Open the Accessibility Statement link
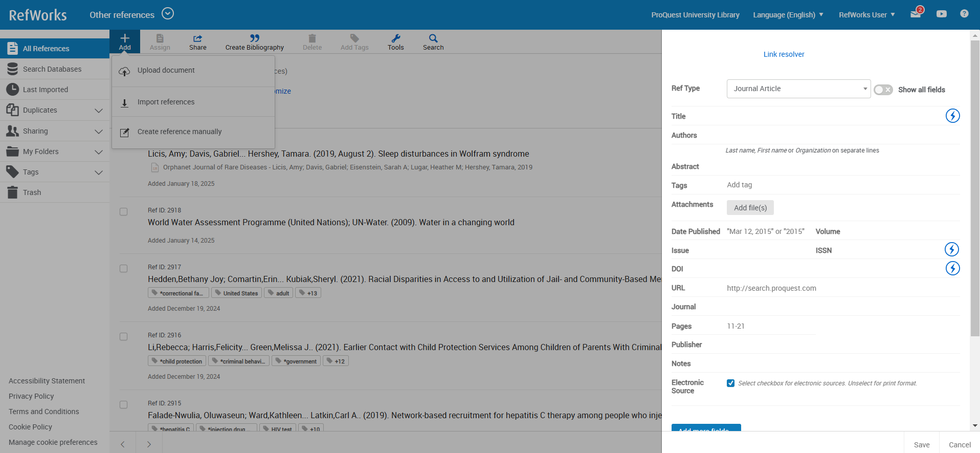 click(x=47, y=381)
